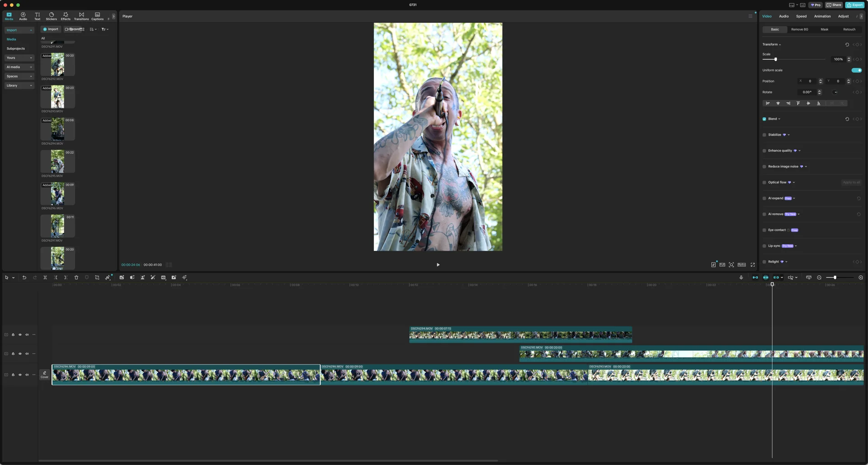Click the Import button in media panel
Viewport: 868px width, 465px height.
pos(51,29)
